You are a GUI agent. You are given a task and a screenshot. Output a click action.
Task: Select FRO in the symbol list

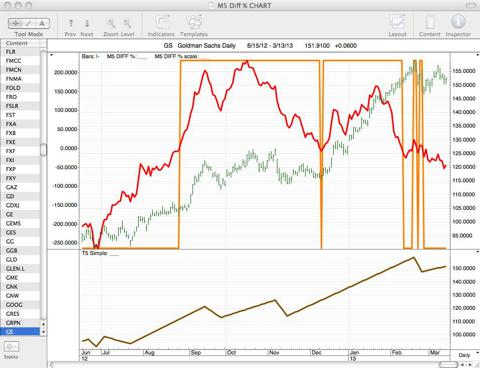tap(20, 97)
